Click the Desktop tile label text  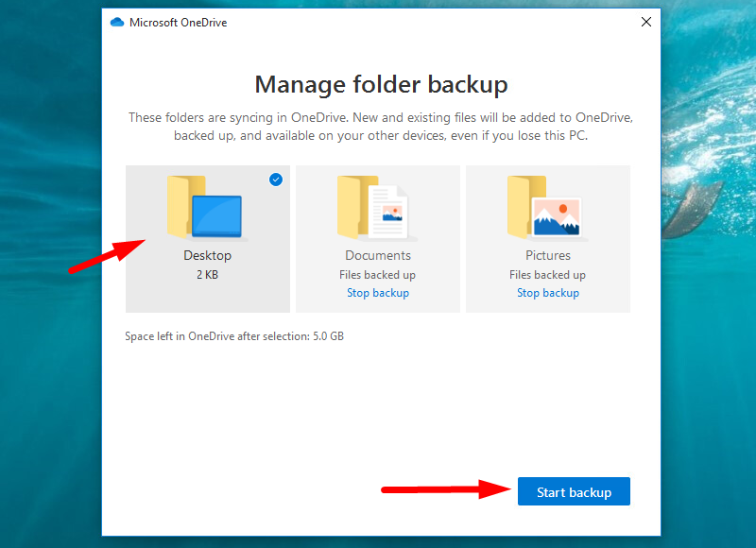coord(207,255)
